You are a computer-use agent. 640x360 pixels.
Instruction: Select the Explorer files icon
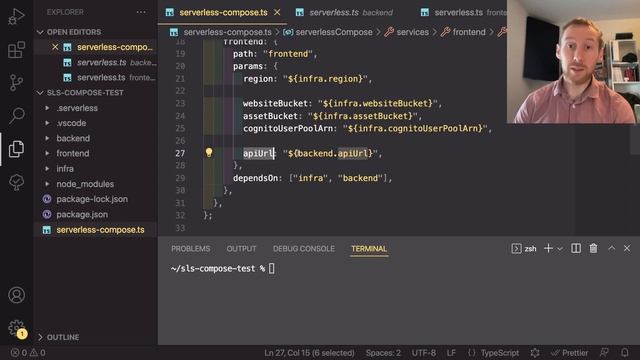[16, 149]
